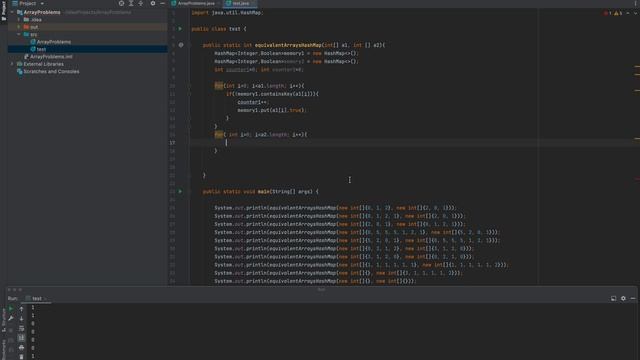
Task: Click the Clear All trash icon in Run panel
Action: 21,357
